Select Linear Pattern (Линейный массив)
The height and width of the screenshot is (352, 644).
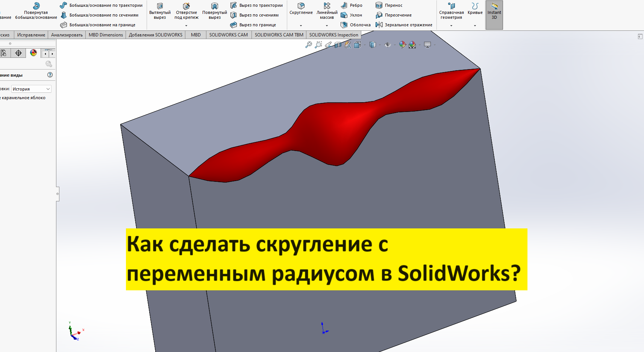coord(327,11)
